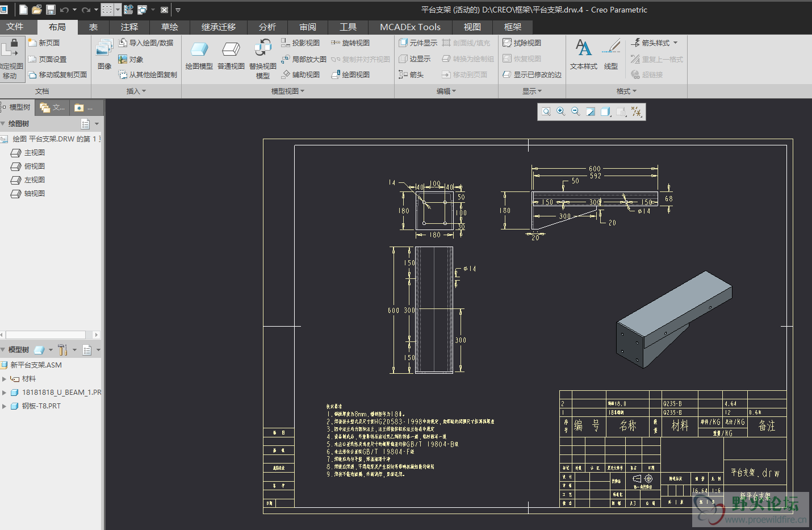The width and height of the screenshot is (812, 530).
Task: Click 绘图视图 drawing view
Action: (350, 74)
